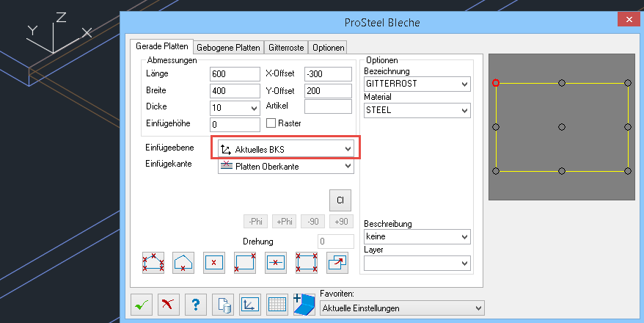Select the bottom-right insertion point in preview

click(x=628, y=171)
